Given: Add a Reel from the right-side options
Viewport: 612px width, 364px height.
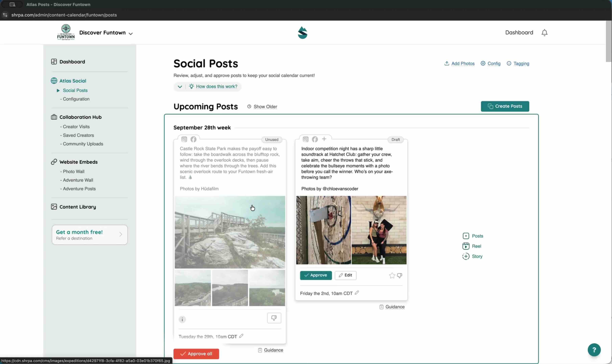Looking at the screenshot, I should coord(472,246).
